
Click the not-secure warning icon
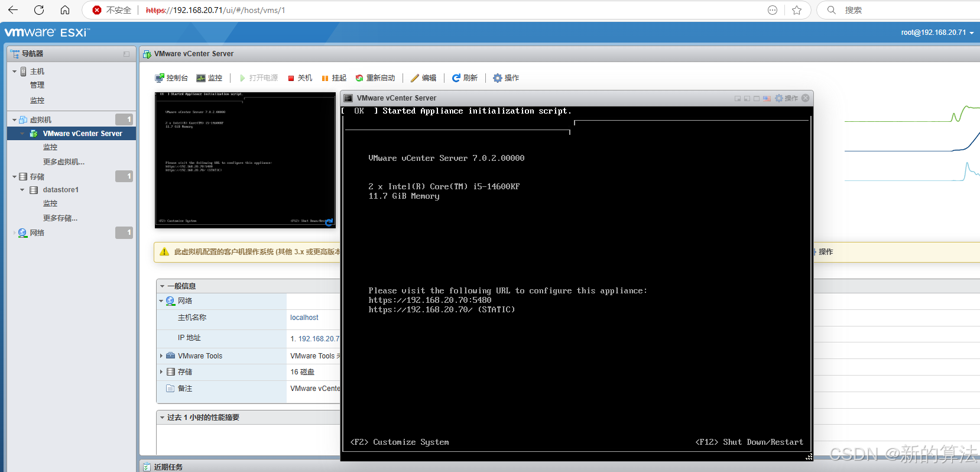[97, 10]
